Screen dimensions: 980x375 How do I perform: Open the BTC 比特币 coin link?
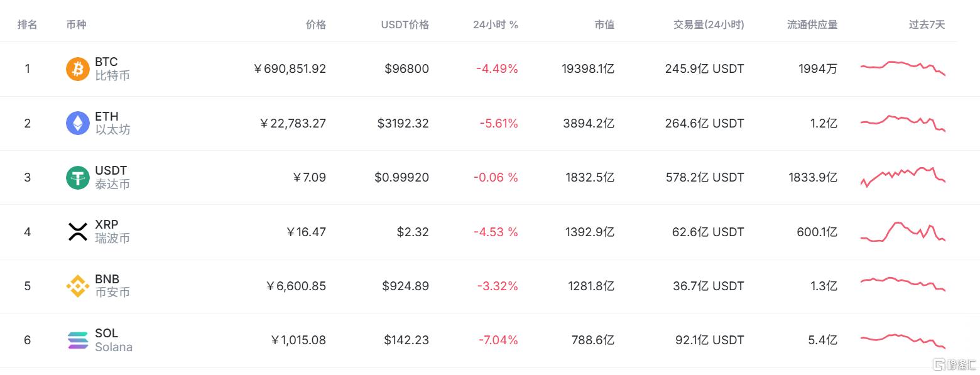pyautogui.click(x=112, y=69)
